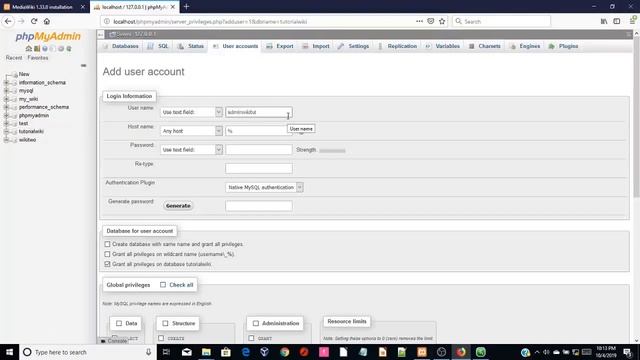Click the Generate password button
The height and width of the screenshot is (360, 640).
(178, 206)
